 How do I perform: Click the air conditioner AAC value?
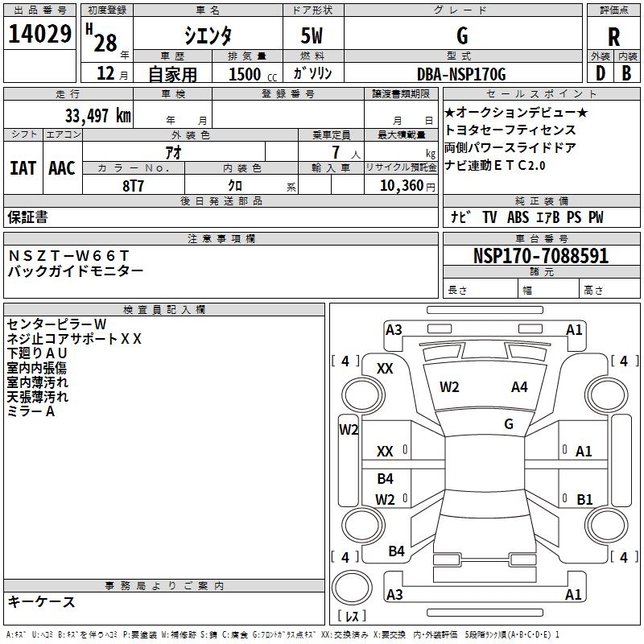tap(62, 168)
